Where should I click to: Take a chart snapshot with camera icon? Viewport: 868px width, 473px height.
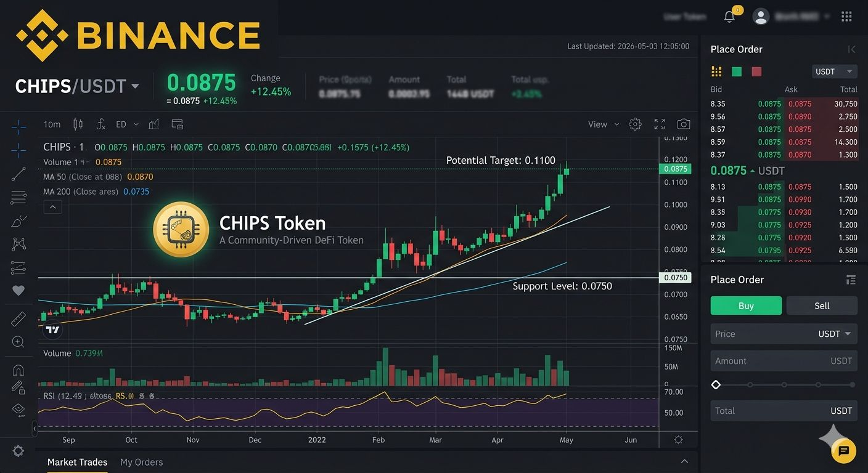pyautogui.click(x=683, y=124)
